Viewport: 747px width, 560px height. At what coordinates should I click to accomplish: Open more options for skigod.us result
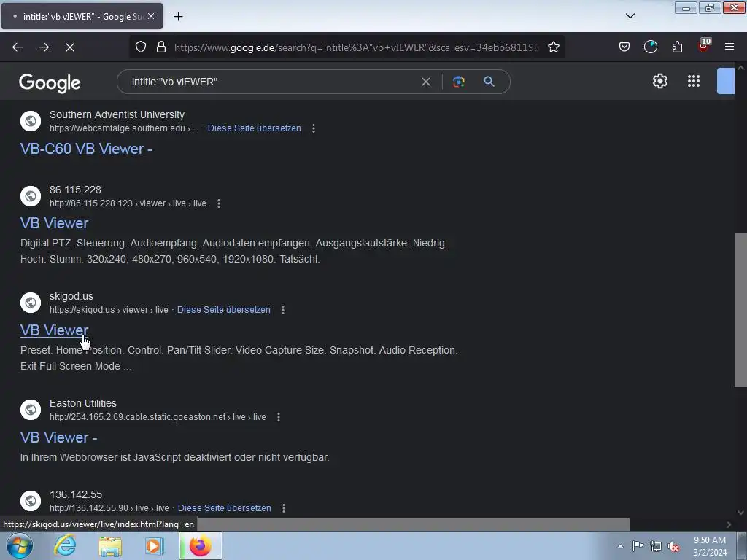point(283,309)
